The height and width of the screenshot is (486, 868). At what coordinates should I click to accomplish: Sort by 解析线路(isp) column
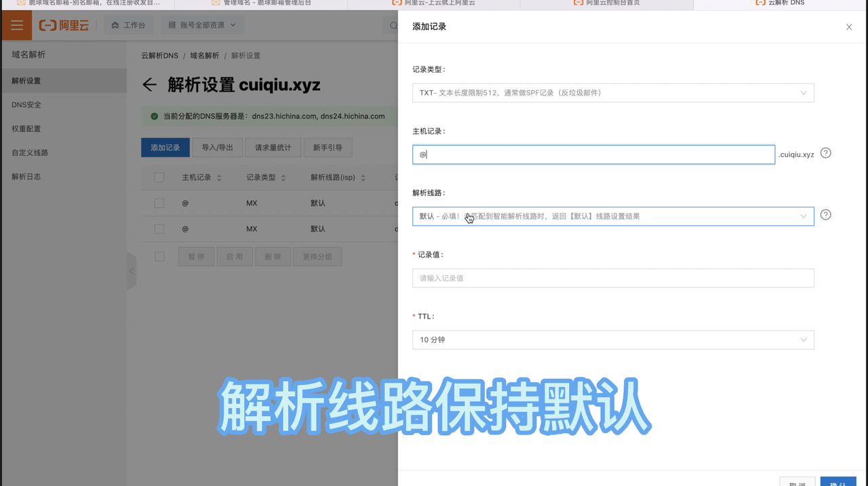tap(363, 178)
